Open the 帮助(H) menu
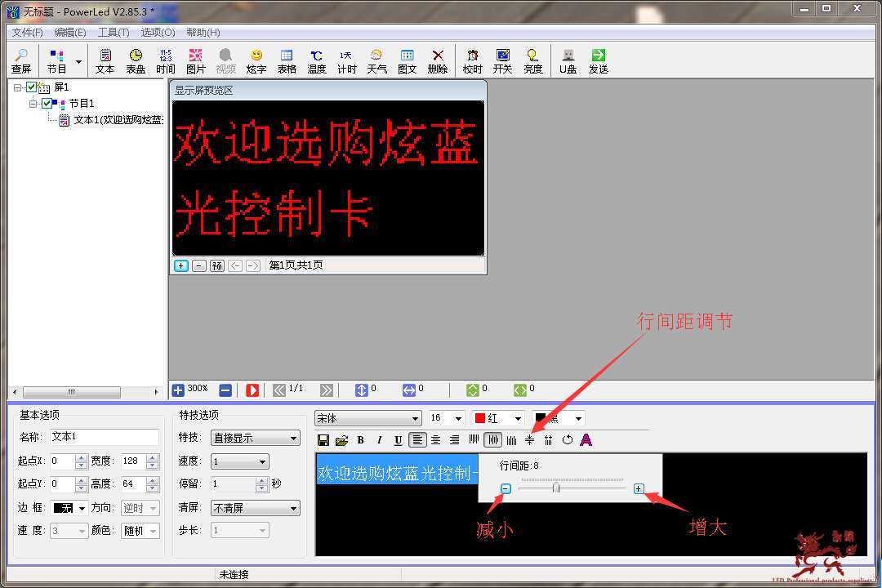Image resolution: width=882 pixels, height=588 pixels. (x=203, y=32)
